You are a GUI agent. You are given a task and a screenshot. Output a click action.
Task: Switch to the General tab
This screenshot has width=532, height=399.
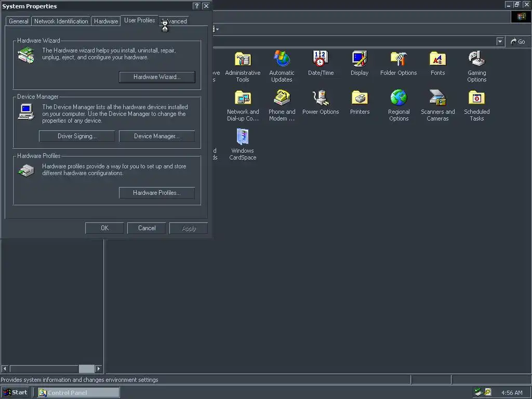click(18, 21)
